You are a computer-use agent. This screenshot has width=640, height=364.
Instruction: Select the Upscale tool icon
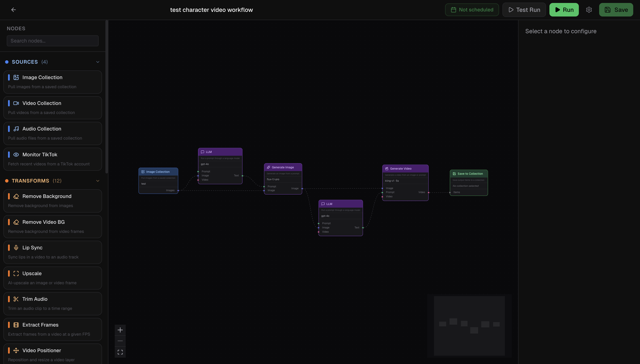16,273
